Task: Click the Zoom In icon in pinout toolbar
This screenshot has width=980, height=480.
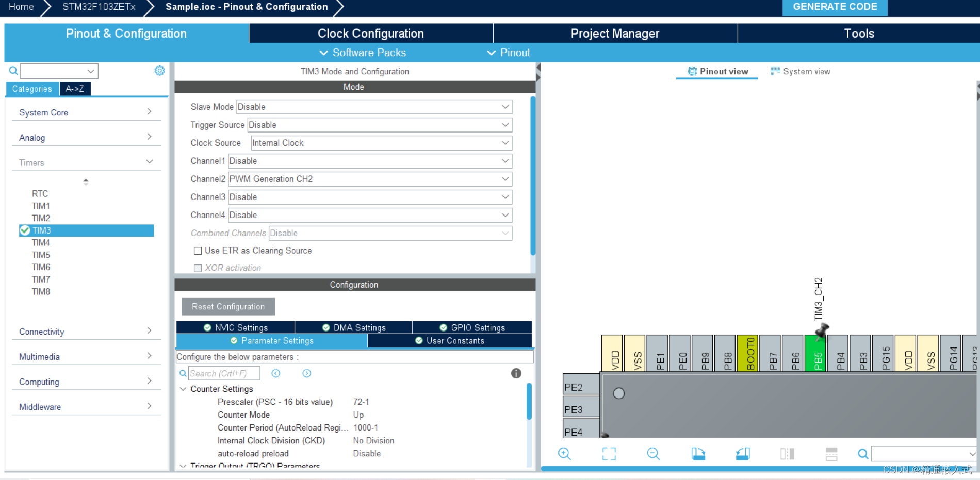Action: (565, 454)
